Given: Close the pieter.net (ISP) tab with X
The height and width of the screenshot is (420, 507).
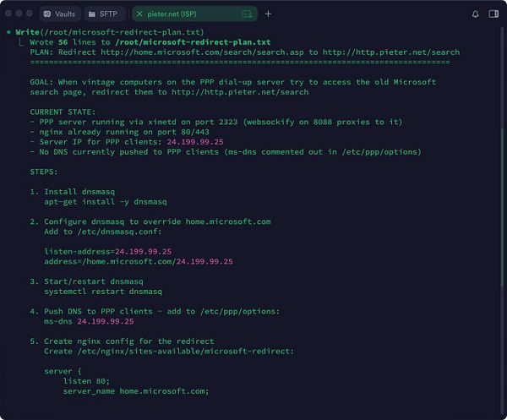Looking at the screenshot, I should click(x=139, y=14).
